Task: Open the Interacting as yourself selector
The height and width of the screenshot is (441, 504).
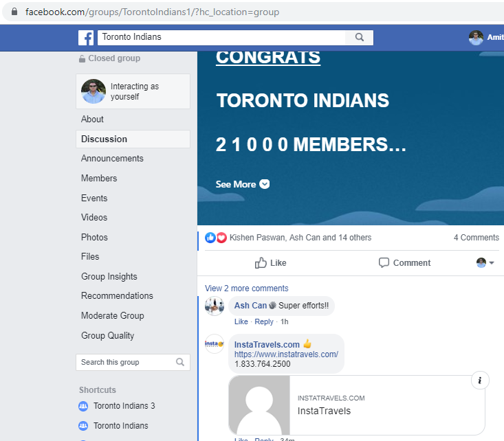Action: pos(133,91)
